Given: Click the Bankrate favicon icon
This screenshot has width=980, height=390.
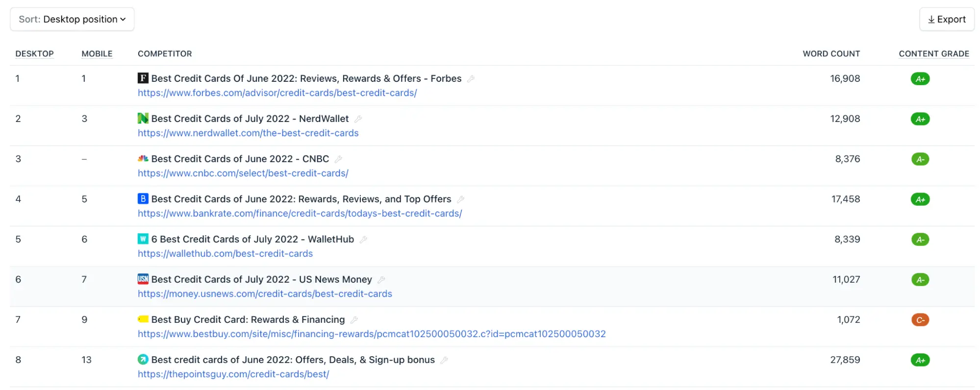Looking at the screenshot, I should click(x=143, y=198).
